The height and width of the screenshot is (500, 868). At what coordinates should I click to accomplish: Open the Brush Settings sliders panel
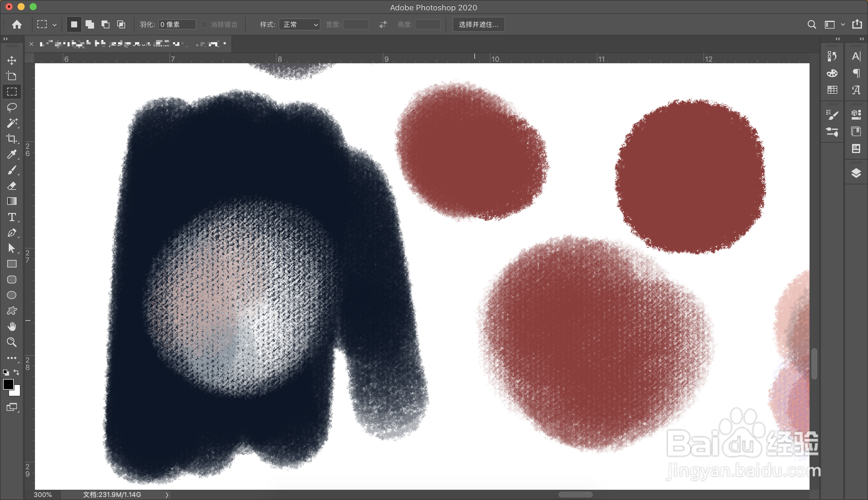pos(832,132)
